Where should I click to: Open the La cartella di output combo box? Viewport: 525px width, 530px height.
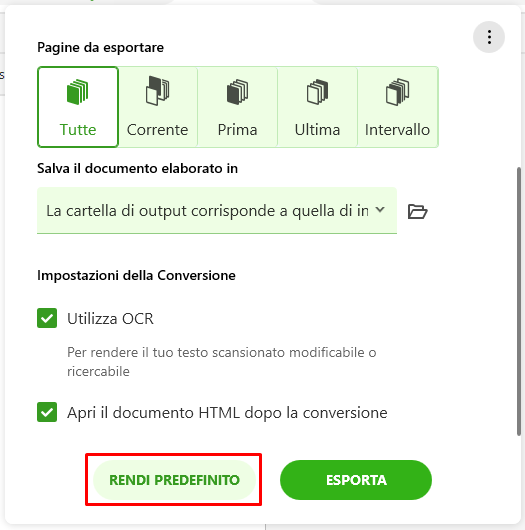click(217, 210)
